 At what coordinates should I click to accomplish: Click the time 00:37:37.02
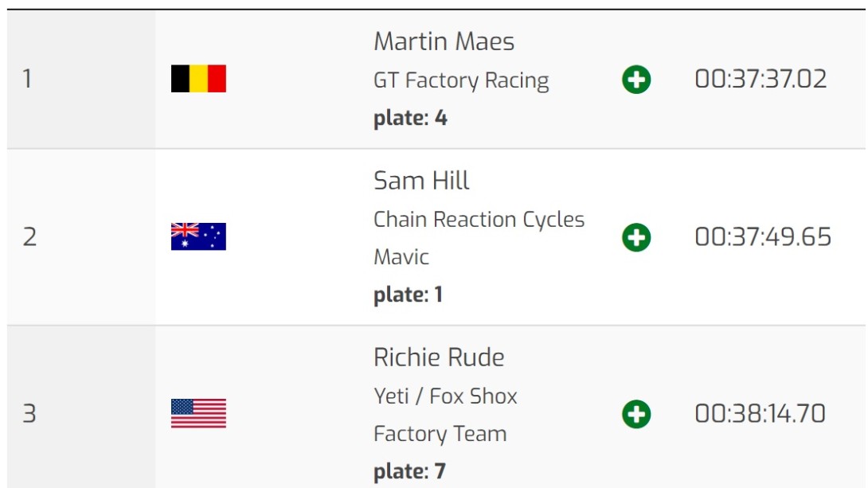(760, 79)
